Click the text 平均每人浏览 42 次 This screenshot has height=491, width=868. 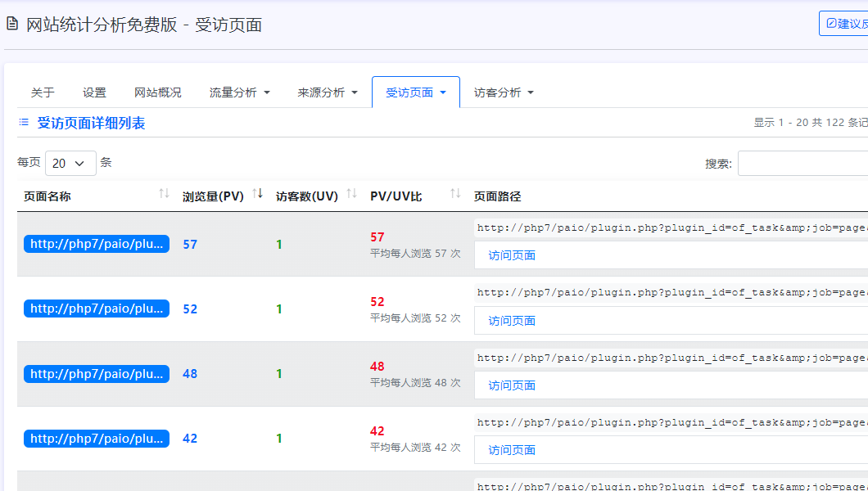tap(415, 448)
